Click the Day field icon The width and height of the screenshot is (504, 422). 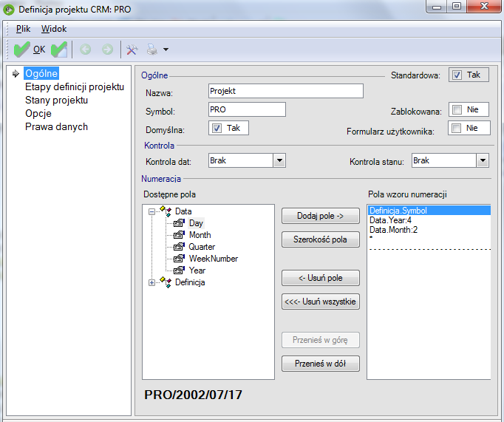(x=179, y=222)
